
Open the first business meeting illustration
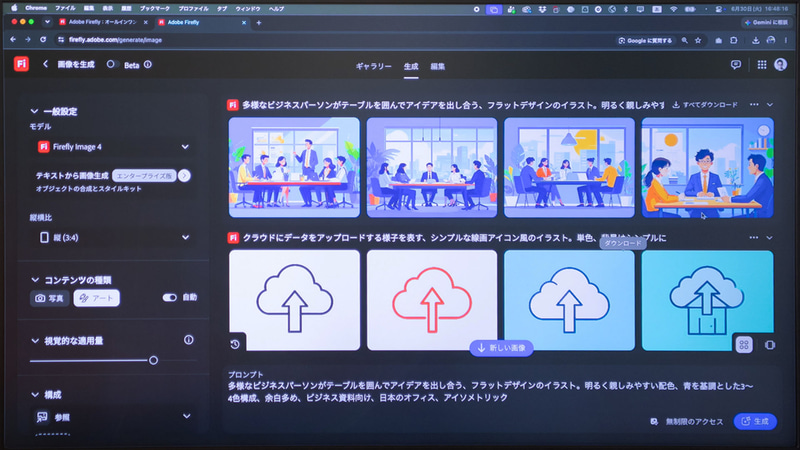[x=294, y=167]
